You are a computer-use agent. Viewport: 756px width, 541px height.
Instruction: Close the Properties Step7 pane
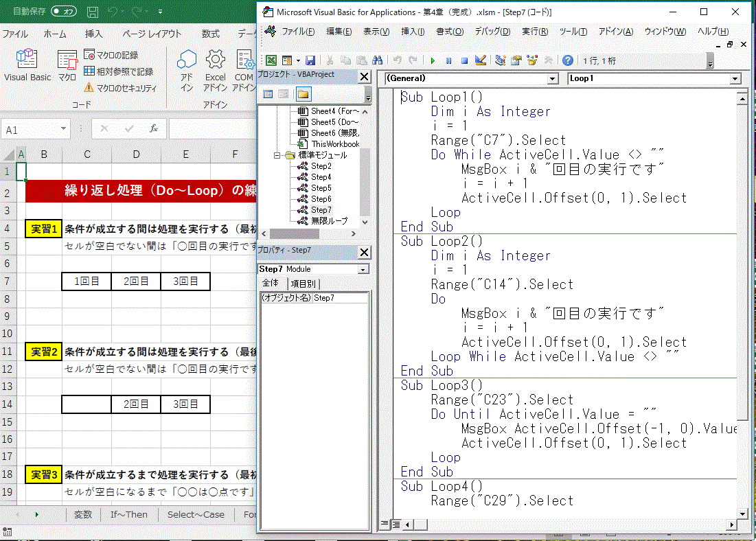tap(365, 252)
